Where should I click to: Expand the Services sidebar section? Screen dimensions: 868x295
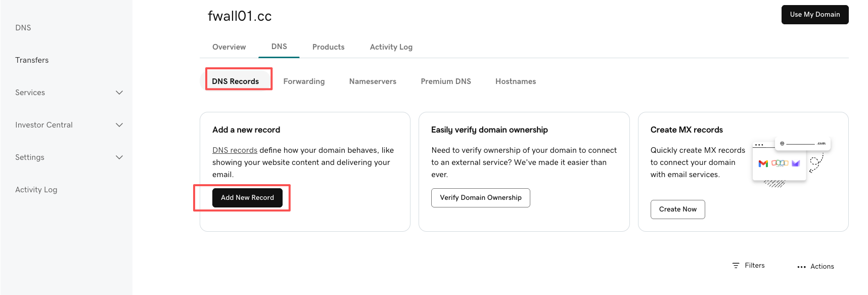point(119,93)
